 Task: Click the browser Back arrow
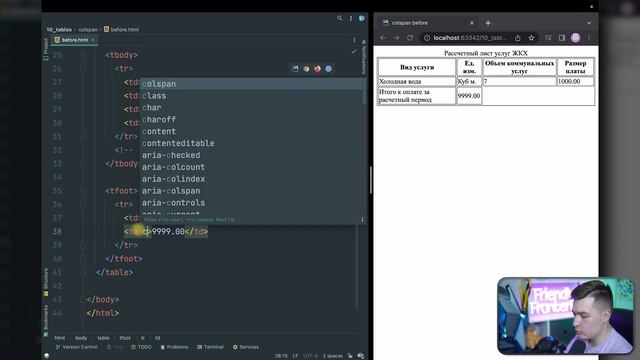tap(382, 38)
